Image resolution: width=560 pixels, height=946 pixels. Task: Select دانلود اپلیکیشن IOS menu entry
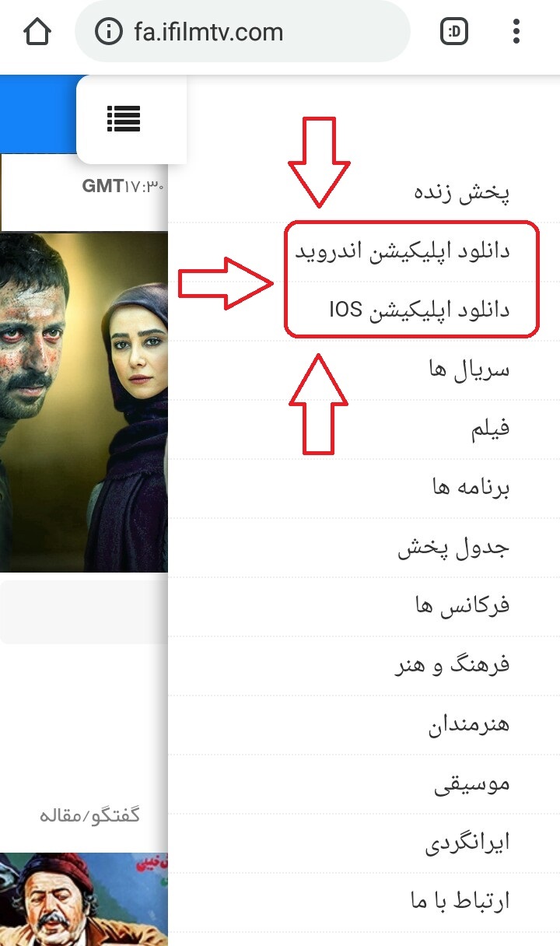[x=364, y=310]
